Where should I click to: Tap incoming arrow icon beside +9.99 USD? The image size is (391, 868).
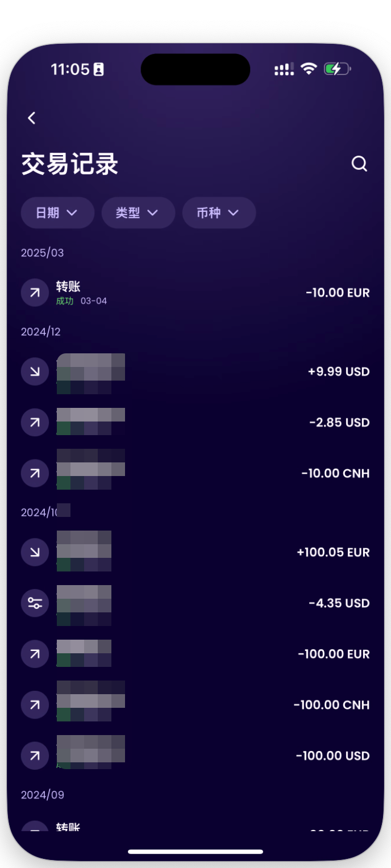click(35, 372)
